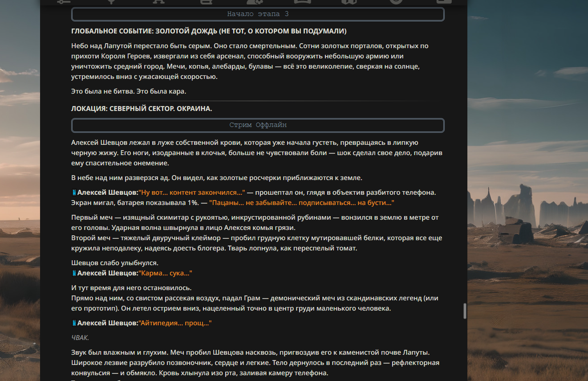Click the line "И тут время для него остановилось."
Screen dimensions: 588x381
click(x=131, y=288)
